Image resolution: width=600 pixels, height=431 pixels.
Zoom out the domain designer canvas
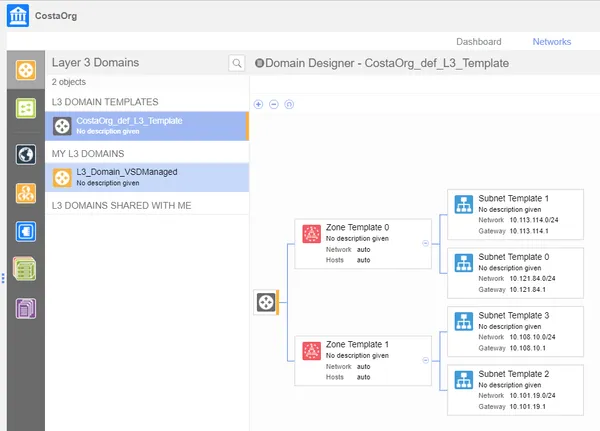point(274,104)
